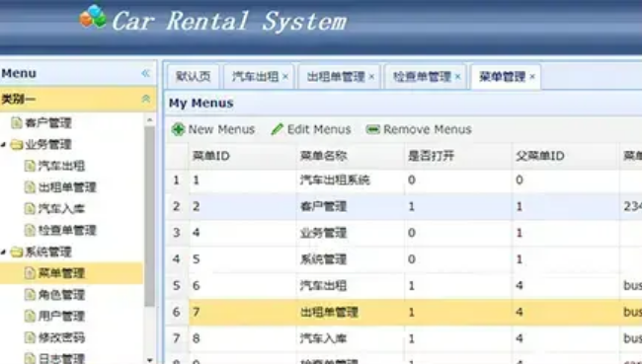The image size is (642, 364).
Task: Select 菜单管理 in the sidebar tree
Action: tap(61, 273)
